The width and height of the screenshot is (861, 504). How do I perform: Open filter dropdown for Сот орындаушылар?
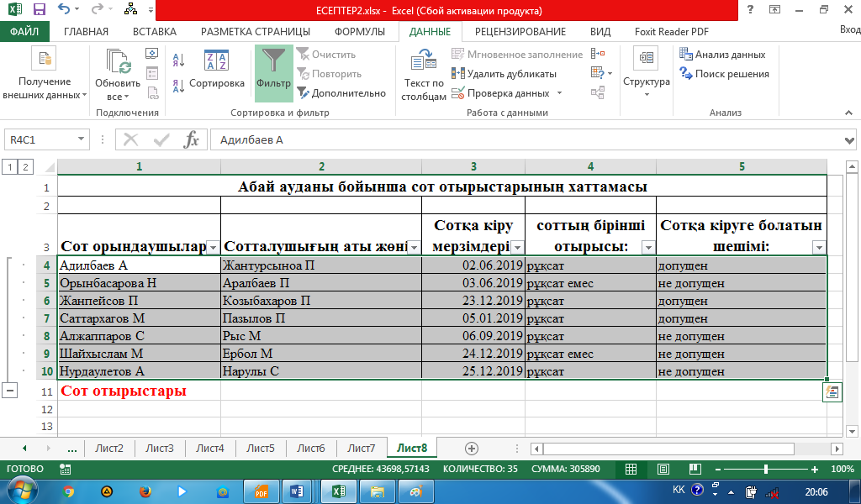pyautogui.click(x=213, y=247)
